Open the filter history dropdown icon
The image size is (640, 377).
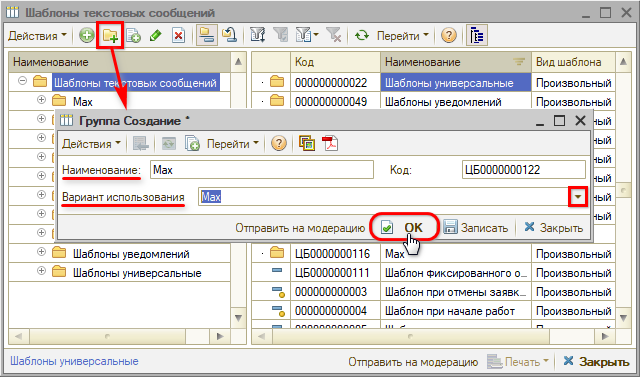point(307,35)
